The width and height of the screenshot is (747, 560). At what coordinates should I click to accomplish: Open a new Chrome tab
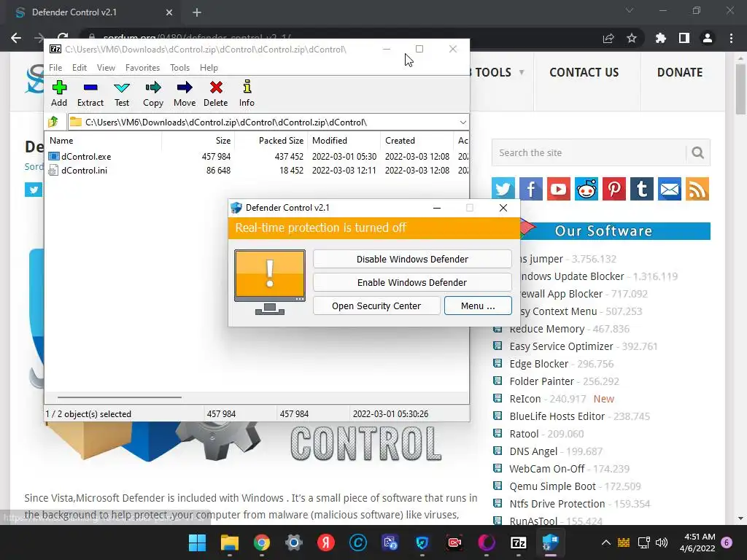coord(197,12)
